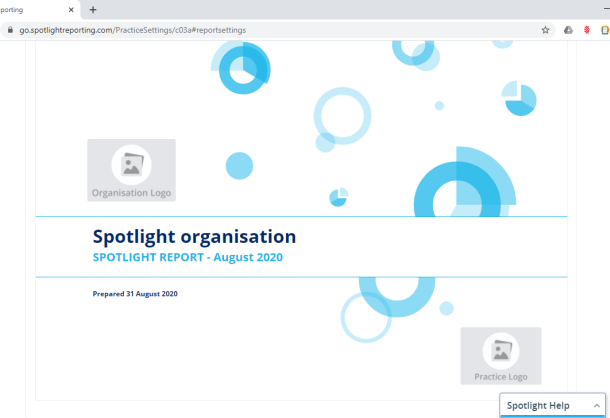View site info via padlock icon

coord(11,30)
